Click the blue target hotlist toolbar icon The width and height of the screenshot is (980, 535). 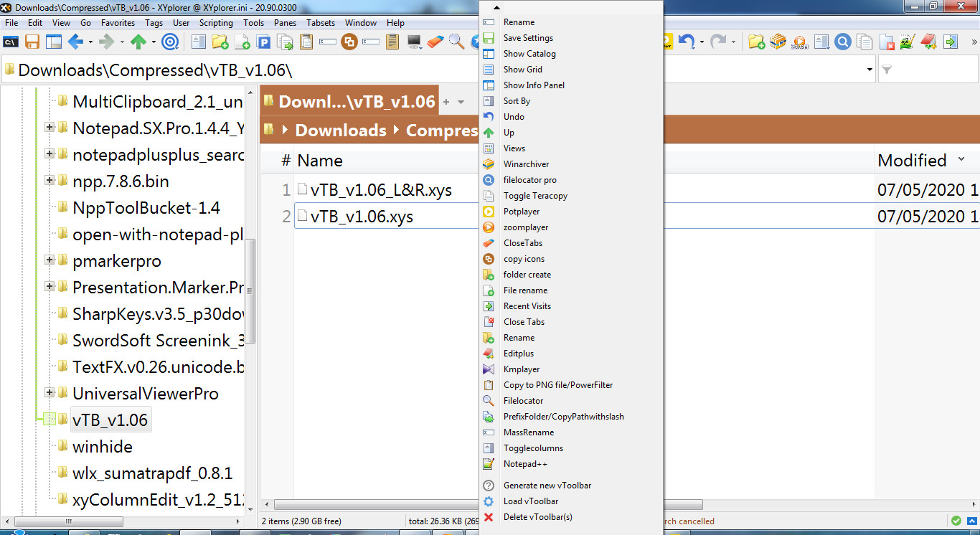pos(170,42)
